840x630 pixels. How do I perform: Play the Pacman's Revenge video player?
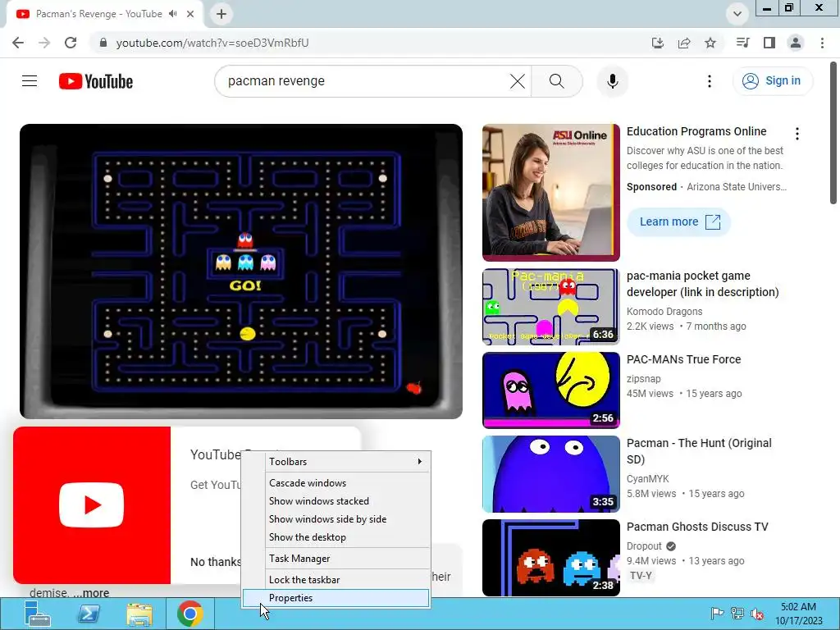[x=241, y=271]
